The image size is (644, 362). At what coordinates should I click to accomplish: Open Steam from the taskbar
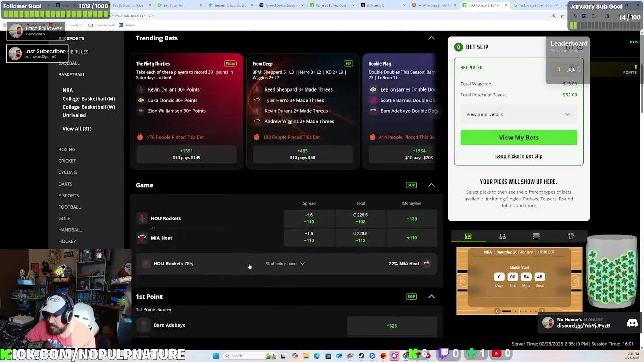point(361,356)
